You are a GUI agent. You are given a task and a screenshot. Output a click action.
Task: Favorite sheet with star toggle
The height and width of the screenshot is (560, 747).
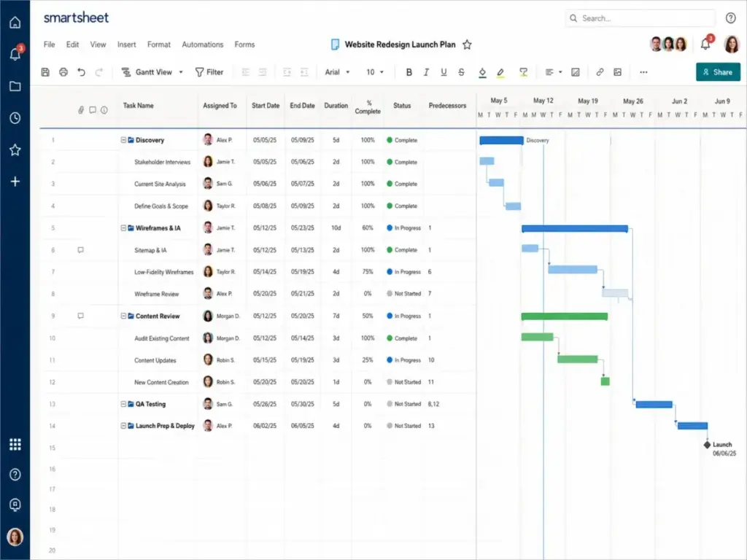tap(467, 44)
